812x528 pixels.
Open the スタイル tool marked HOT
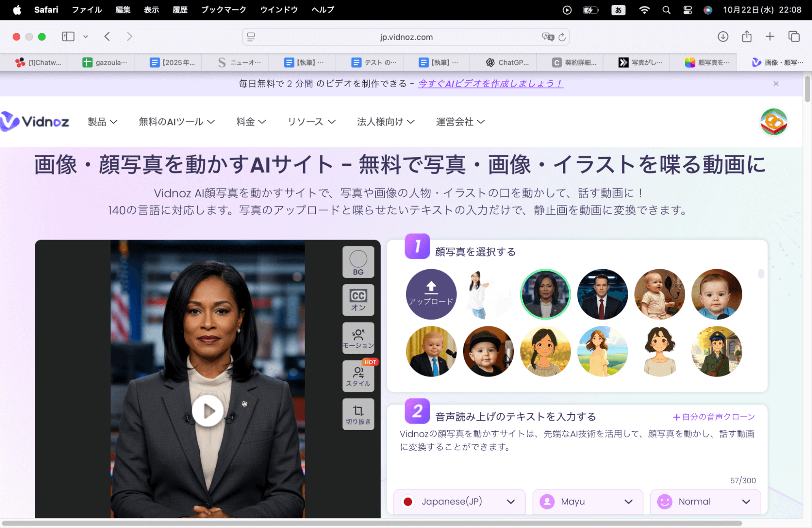pos(358,376)
